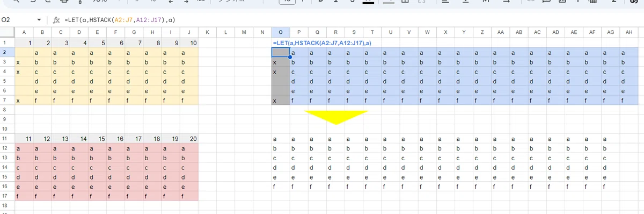This screenshot has height=214, width=644.
Task: Select cell E1 with number 5
Action: point(98,42)
